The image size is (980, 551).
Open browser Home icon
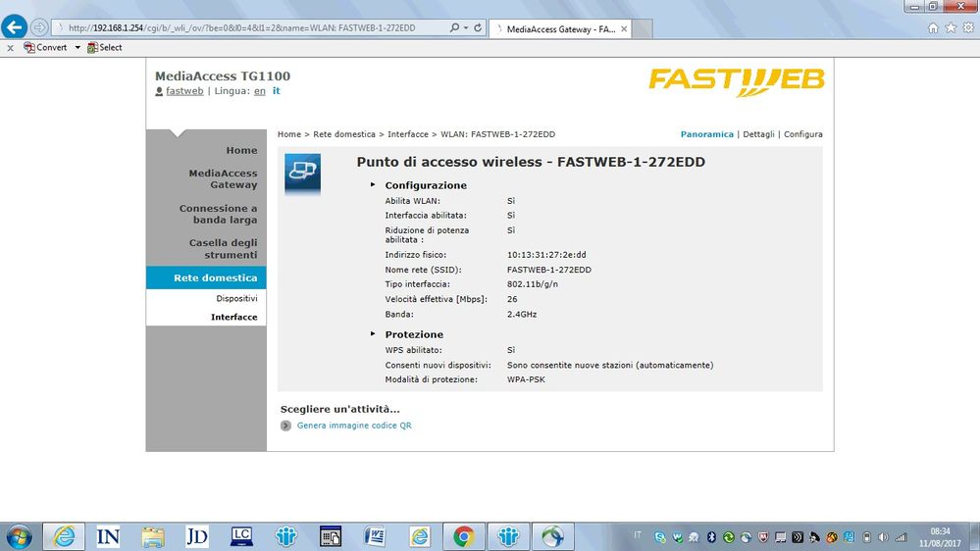pyautogui.click(x=933, y=27)
